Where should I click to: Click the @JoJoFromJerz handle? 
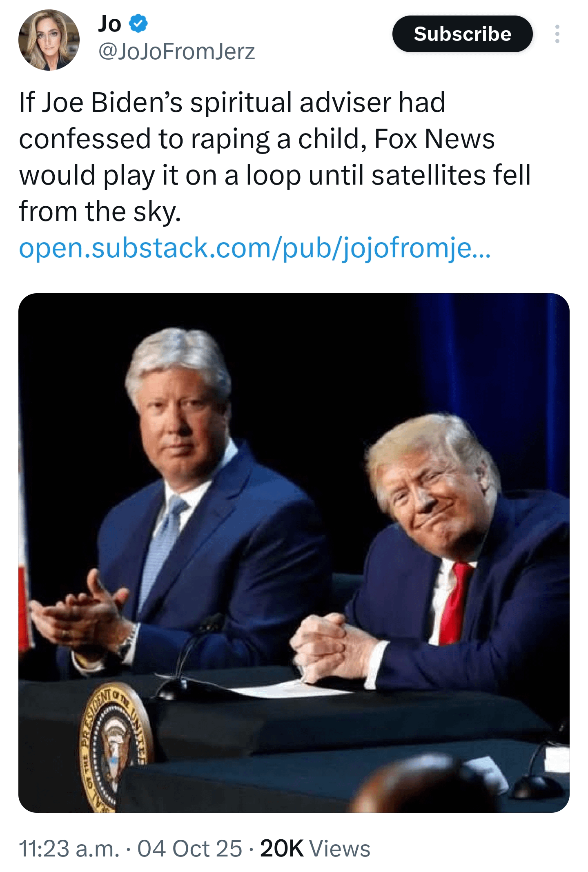click(x=176, y=52)
